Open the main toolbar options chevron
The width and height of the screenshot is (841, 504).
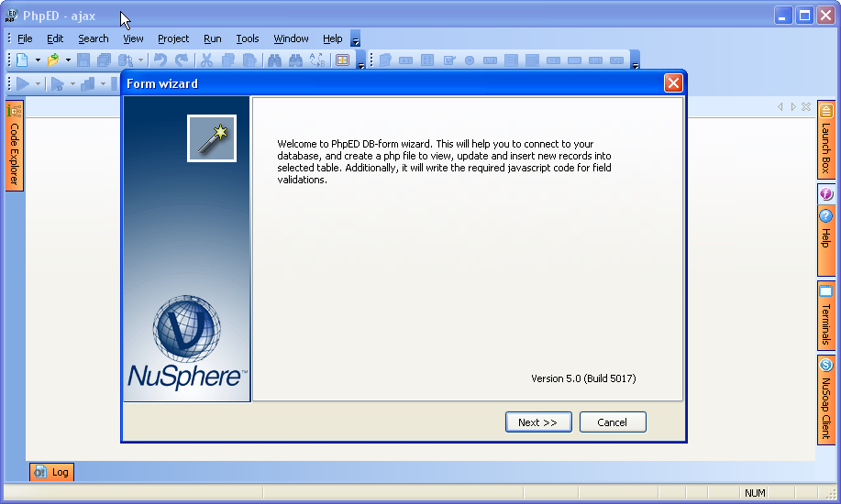361,60
